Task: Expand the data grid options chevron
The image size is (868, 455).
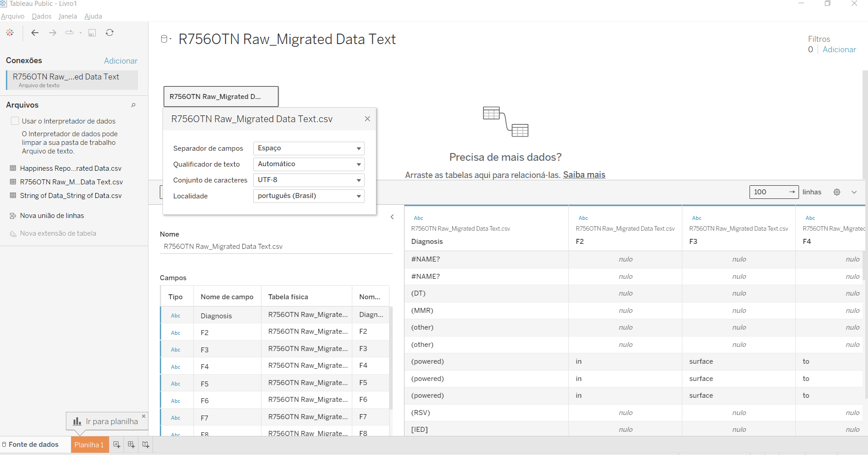Action: 854,192
